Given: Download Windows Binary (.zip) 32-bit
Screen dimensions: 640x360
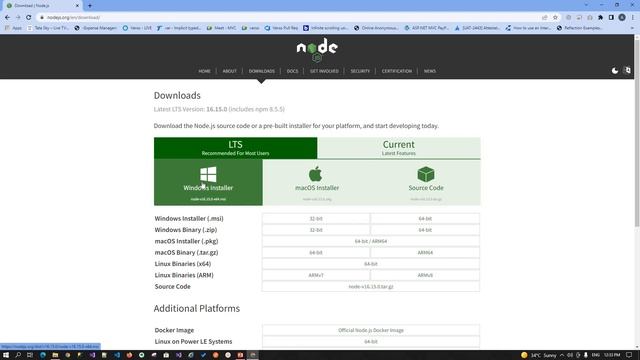Looking at the screenshot, I should click(x=316, y=230).
